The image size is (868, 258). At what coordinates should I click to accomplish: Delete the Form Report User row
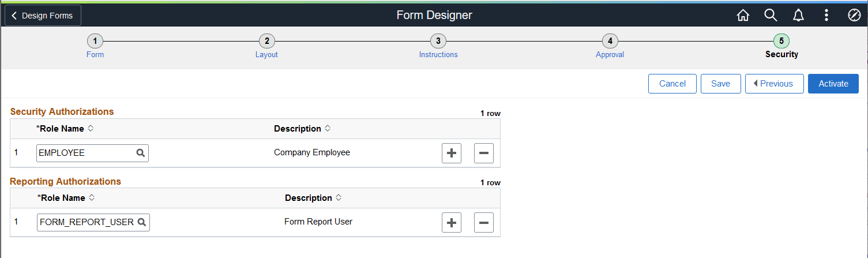click(484, 222)
